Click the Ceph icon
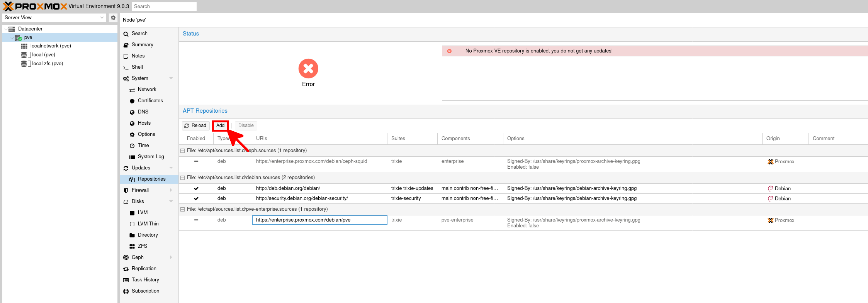Screen dimensions: 868x303 point(126,258)
